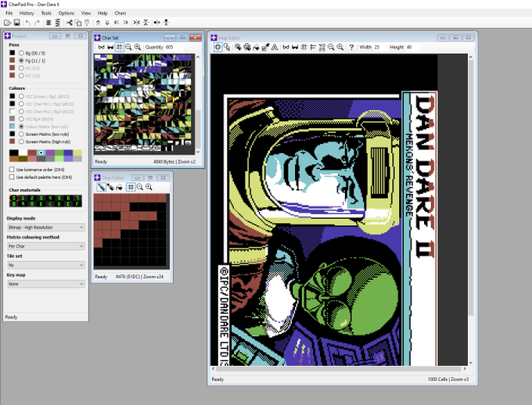Shift char right with the double right-chevron icon
The width and height of the screenshot is (532, 405).
125,23
